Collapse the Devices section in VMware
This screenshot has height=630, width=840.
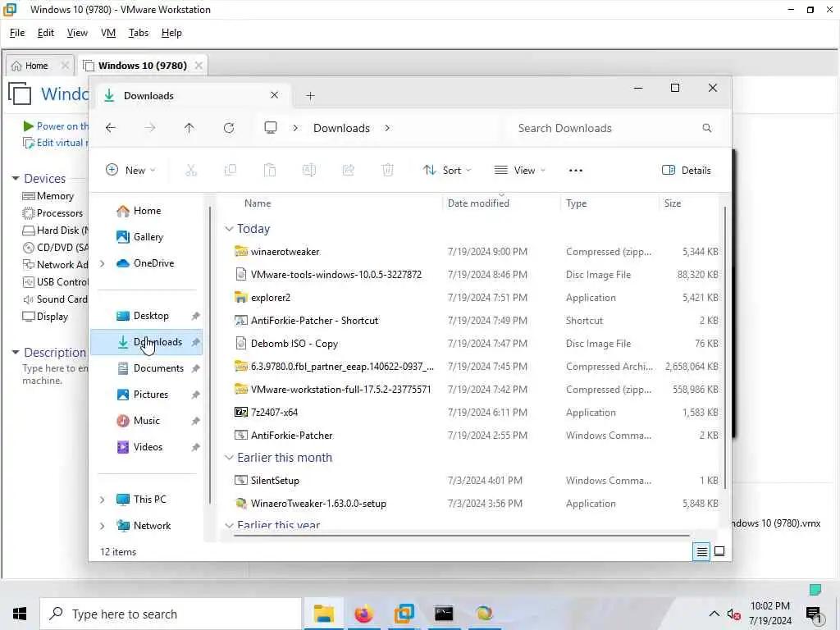(16, 178)
